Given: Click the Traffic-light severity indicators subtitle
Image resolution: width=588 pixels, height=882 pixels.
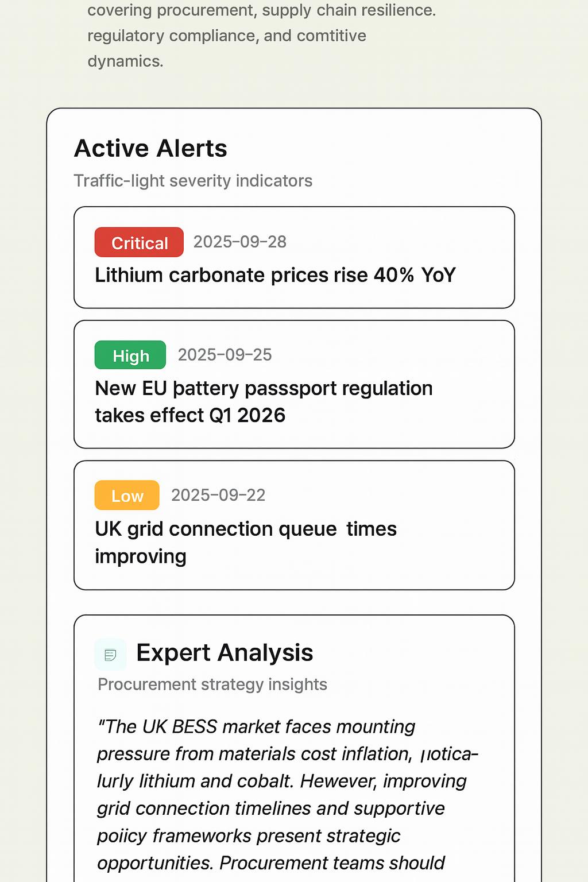Looking at the screenshot, I should click(193, 181).
